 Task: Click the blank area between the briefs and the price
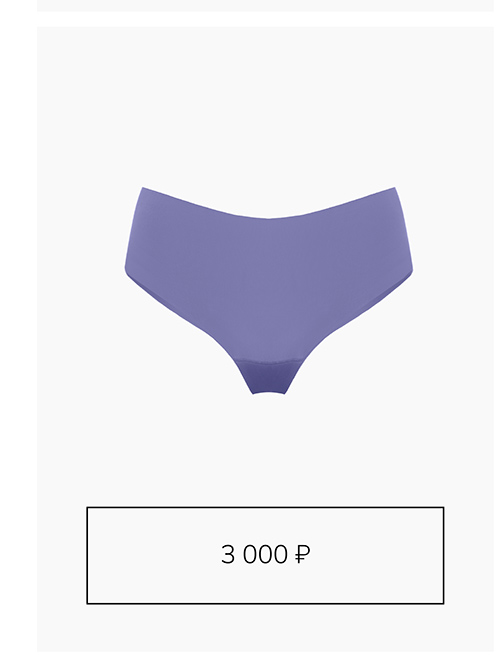point(265,450)
